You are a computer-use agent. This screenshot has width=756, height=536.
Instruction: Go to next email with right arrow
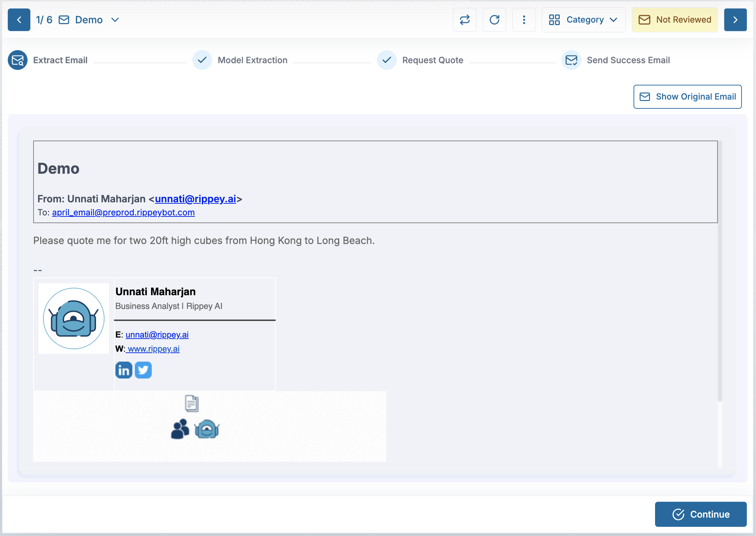click(735, 20)
